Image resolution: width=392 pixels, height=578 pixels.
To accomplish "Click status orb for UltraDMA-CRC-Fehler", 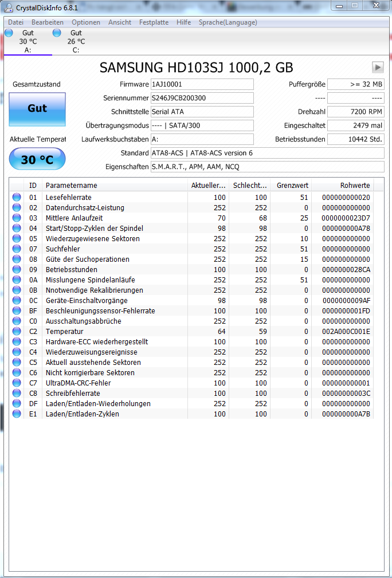I will click(16, 383).
